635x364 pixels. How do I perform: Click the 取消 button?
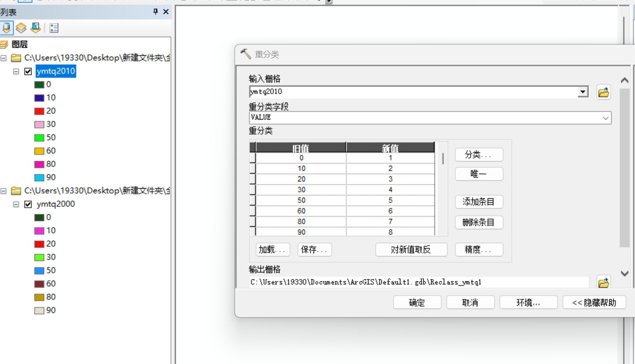470,302
